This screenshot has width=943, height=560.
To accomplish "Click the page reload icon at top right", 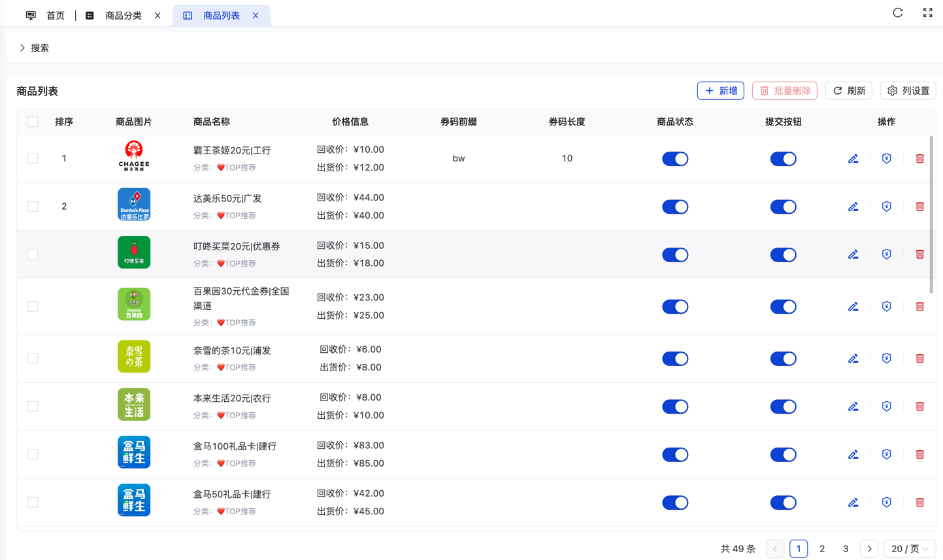I will click(897, 13).
